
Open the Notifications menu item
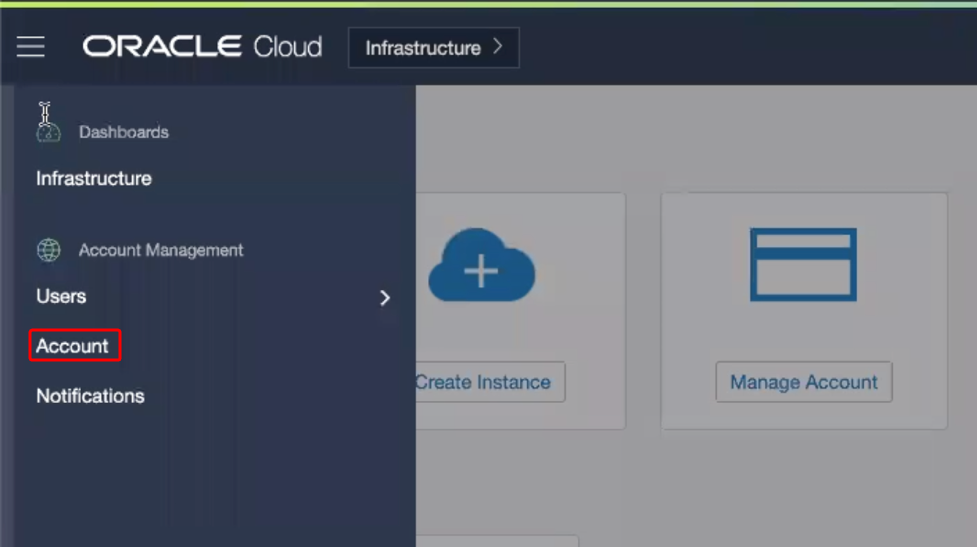point(90,396)
